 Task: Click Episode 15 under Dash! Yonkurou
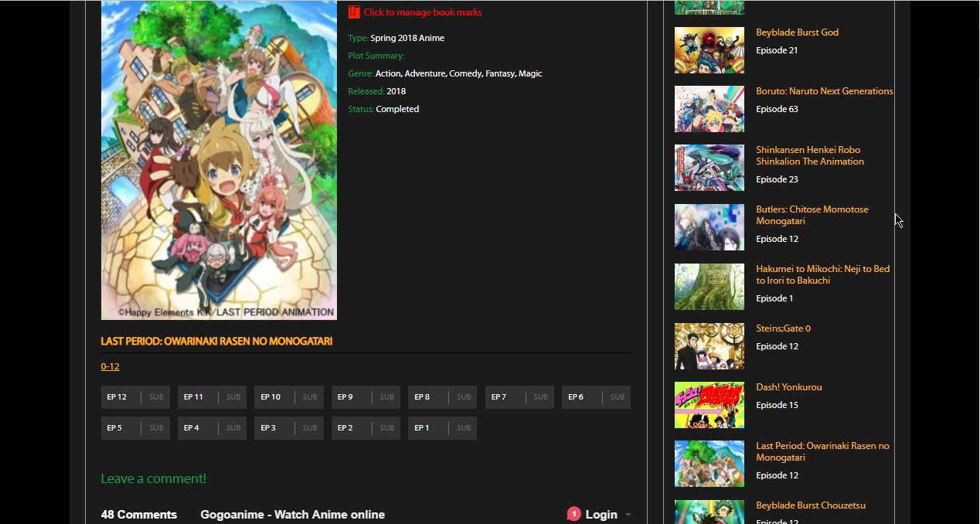click(777, 405)
